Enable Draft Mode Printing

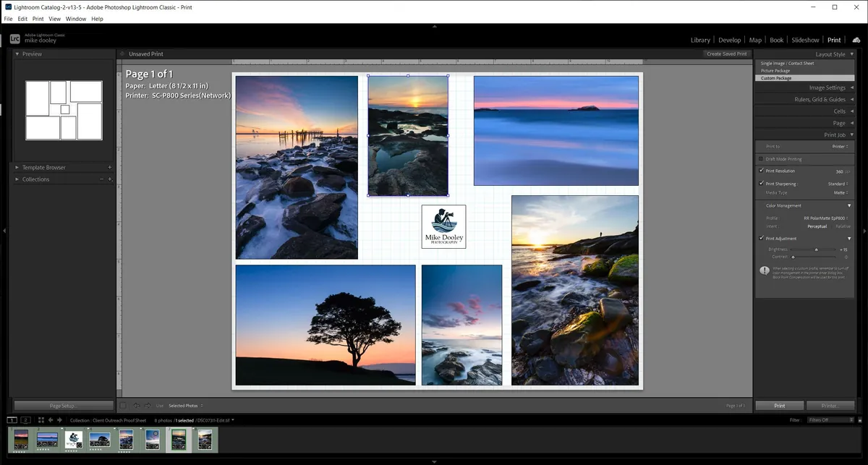pos(760,159)
